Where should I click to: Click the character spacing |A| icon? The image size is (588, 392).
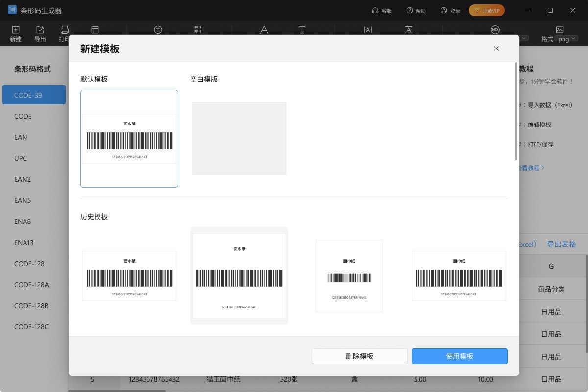[x=368, y=30]
